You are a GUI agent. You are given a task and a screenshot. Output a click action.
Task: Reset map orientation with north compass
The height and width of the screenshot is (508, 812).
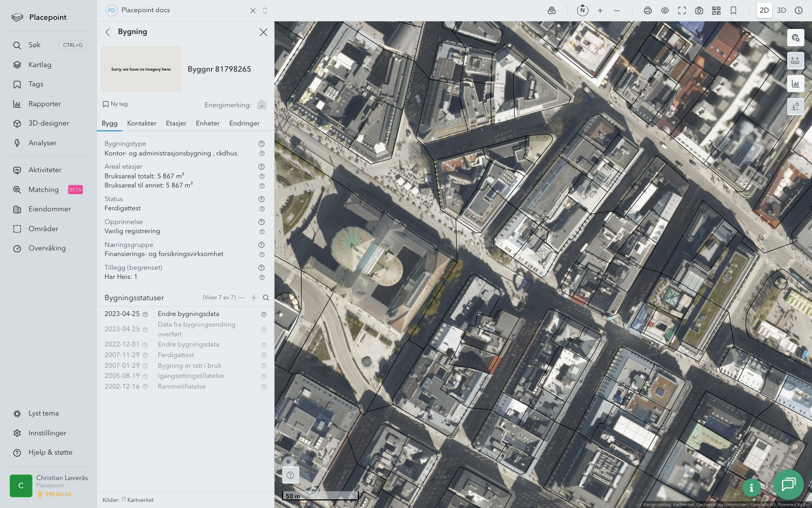[583, 10]
